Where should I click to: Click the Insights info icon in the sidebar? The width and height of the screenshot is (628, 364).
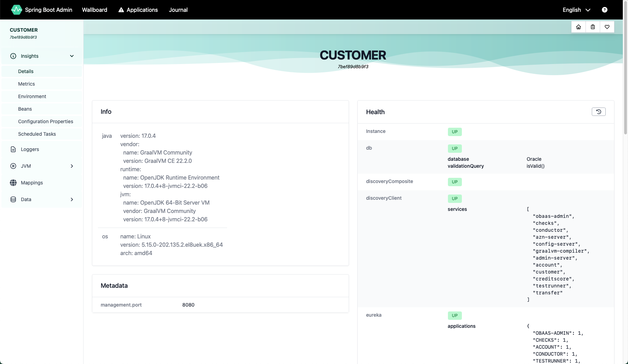(x=13, y=56)
